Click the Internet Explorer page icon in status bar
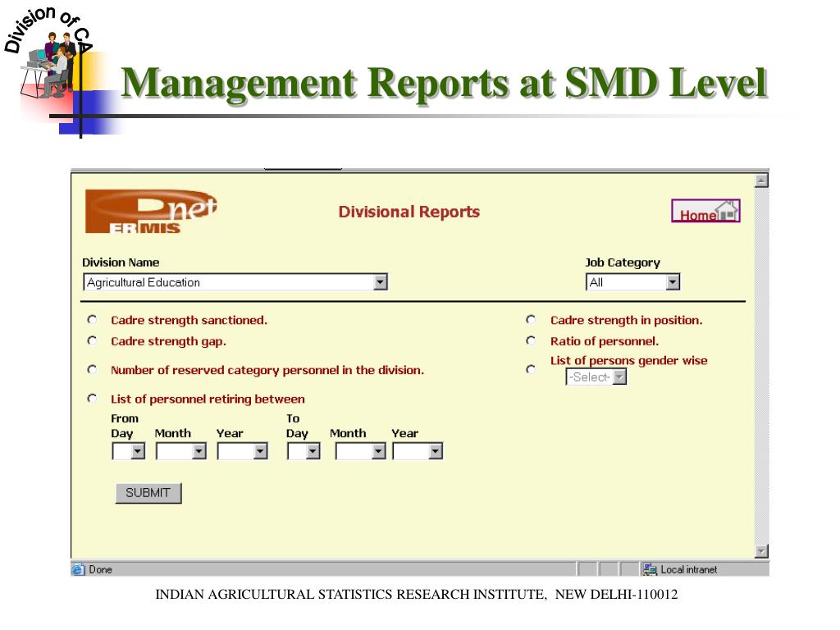Viewport: 840px width, 630px height. [78, 569]
